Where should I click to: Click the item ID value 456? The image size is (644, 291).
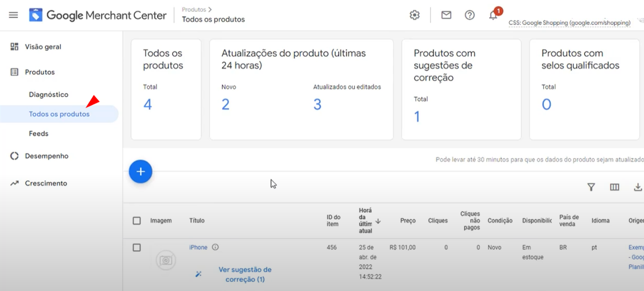point(332,247)
